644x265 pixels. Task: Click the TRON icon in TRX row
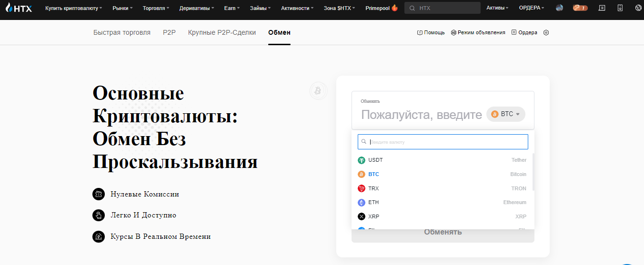tap(362, 188)
